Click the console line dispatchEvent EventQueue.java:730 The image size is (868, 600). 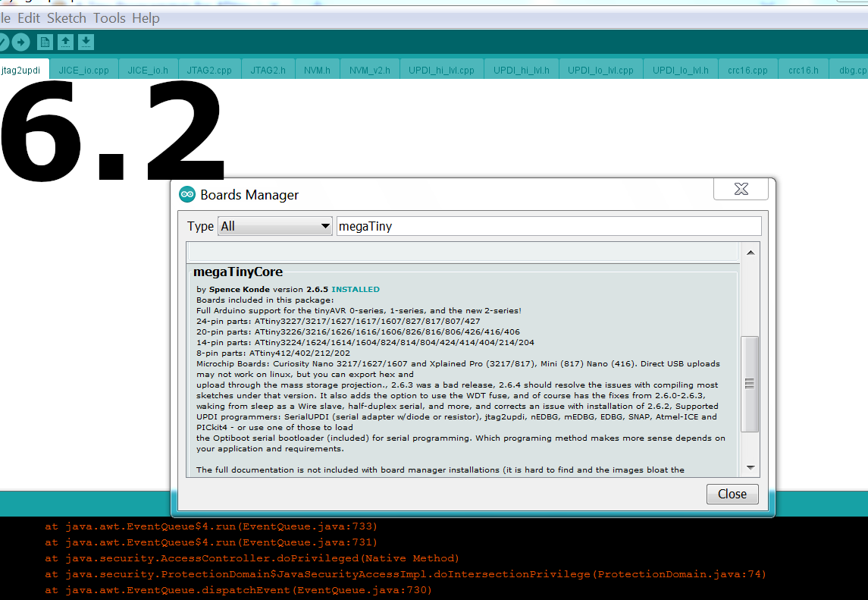coord(238,590)
